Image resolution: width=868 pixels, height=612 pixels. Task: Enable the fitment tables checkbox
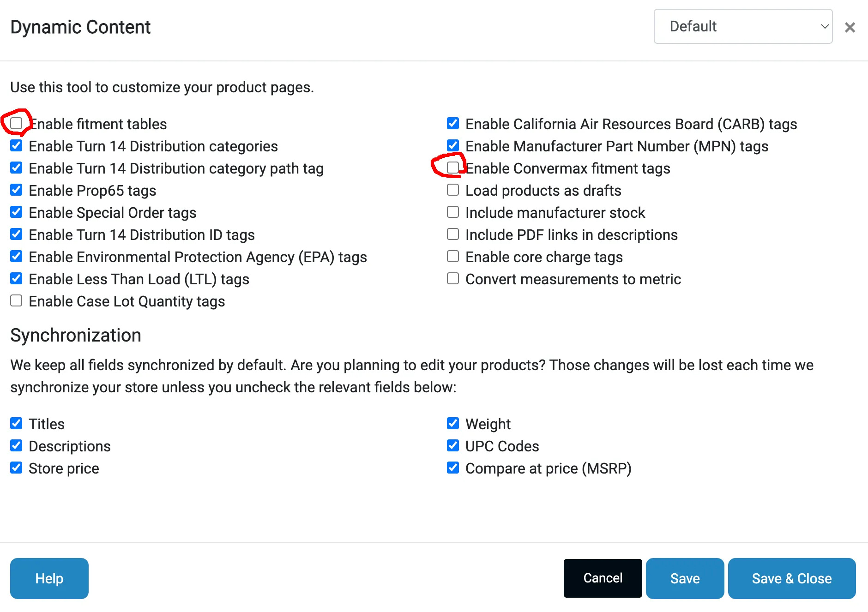point(17,123)
